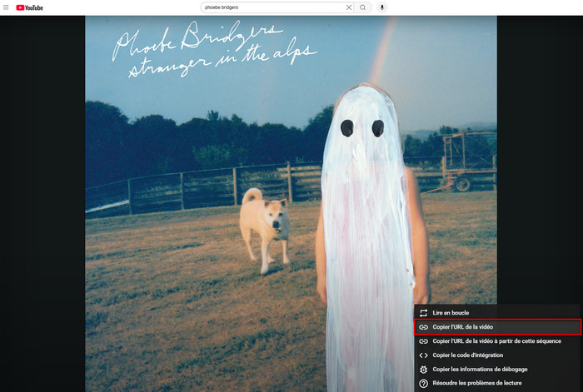583x392 pixels.
Task: Click the ghost figure in the video
Action: click(366, 208)
